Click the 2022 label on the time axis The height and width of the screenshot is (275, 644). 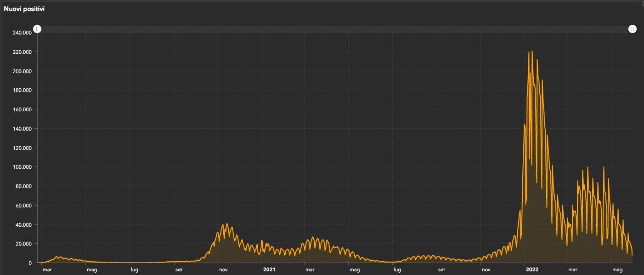[x=532, y=269]
